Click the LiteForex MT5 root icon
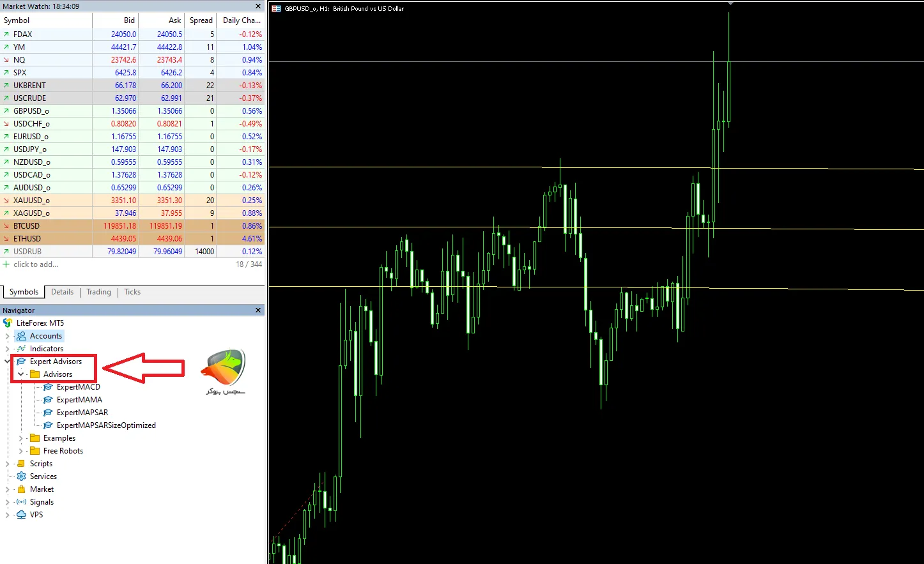The width and height of the screenshot is (924, 564). click(8, 323)
